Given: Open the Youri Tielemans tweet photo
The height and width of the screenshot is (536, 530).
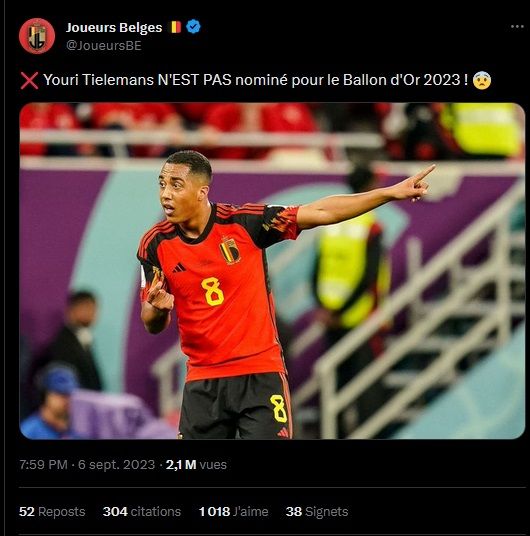Looking at the screenshot, I should click(x=272, y=271).
